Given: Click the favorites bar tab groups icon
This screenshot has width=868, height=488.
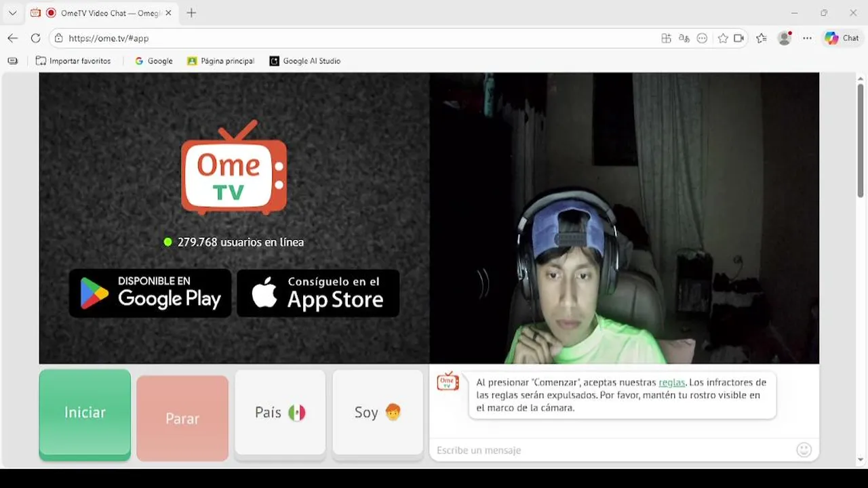Looking at the screenshot, I should (12, 61).
